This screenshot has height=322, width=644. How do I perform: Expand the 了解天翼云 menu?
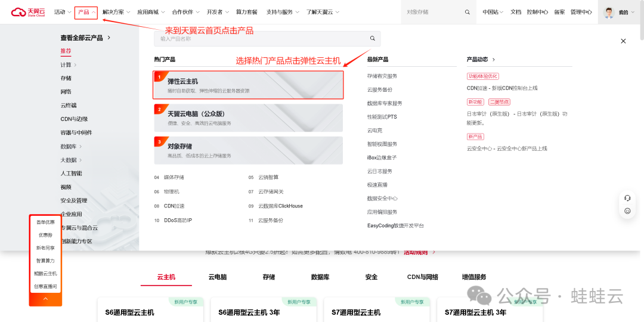(x=323, y=13)
